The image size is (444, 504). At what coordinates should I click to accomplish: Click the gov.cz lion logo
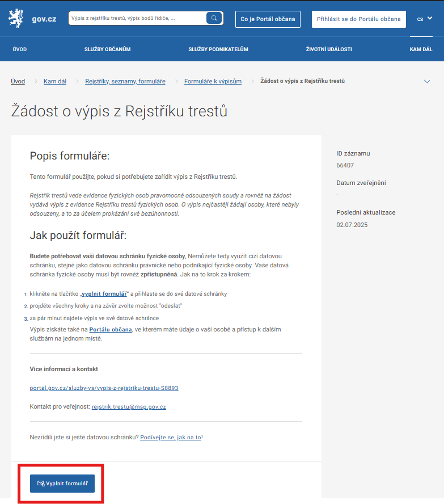[16, 19]
